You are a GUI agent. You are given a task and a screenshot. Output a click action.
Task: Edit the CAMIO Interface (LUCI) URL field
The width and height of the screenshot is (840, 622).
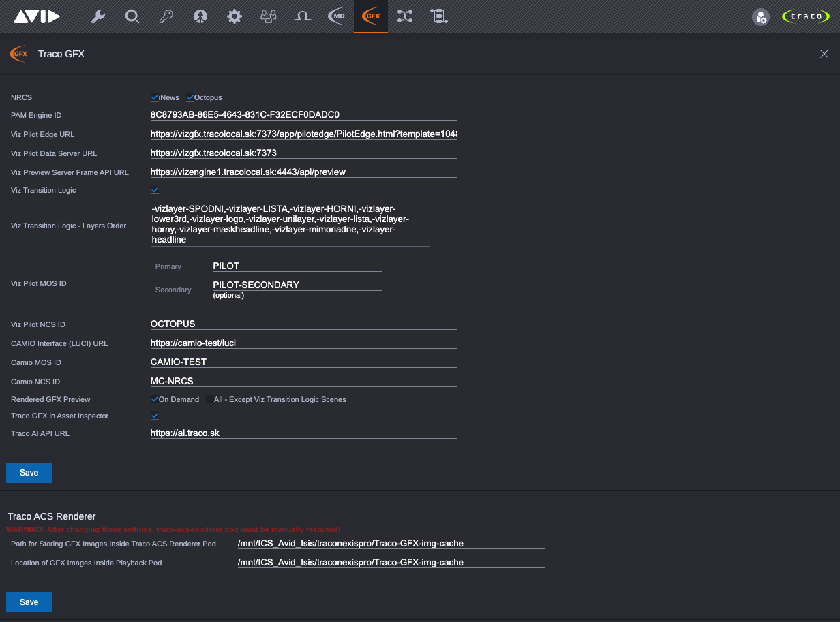(x=303, y=343)
